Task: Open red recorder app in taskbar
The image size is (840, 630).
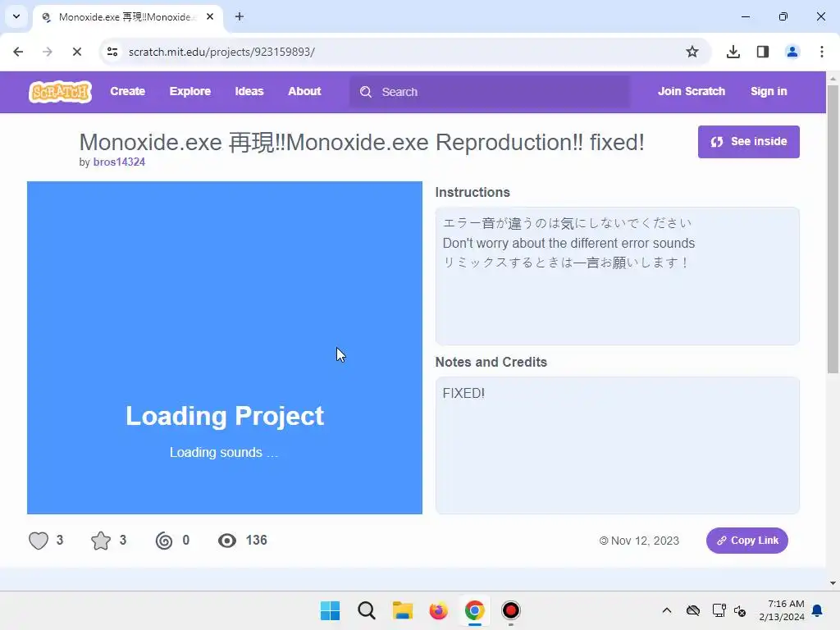Action: tap(510, 610)
